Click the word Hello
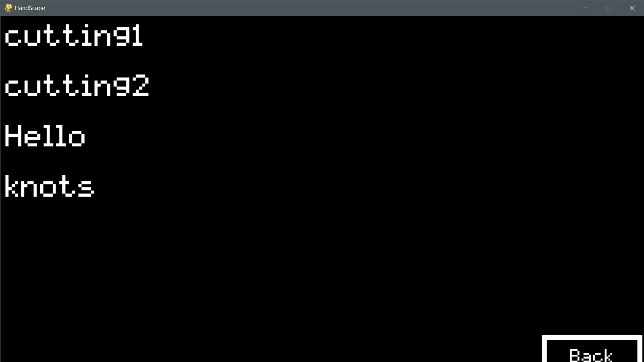 45,136
